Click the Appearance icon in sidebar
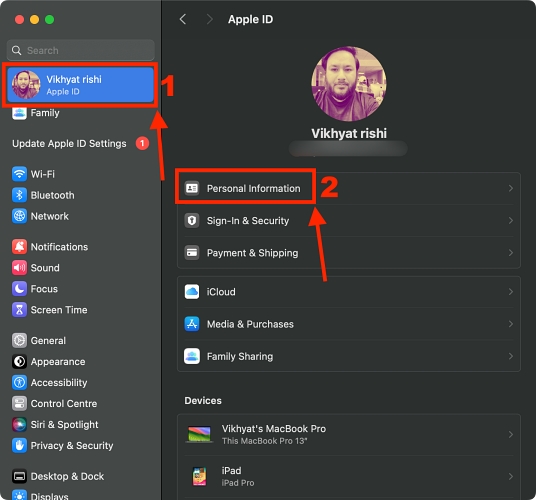The width and height of the screenshot is (536, 500). [19, 362]
